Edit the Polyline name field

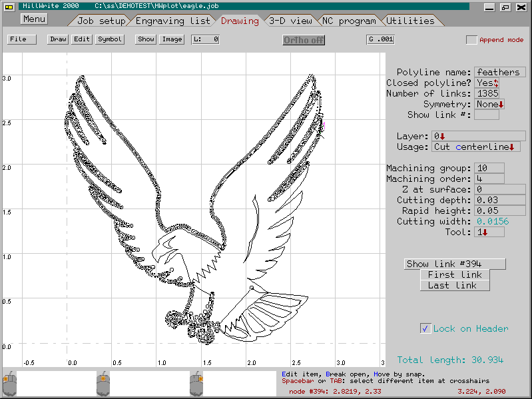pyautogui.click(x=499, y=72)
